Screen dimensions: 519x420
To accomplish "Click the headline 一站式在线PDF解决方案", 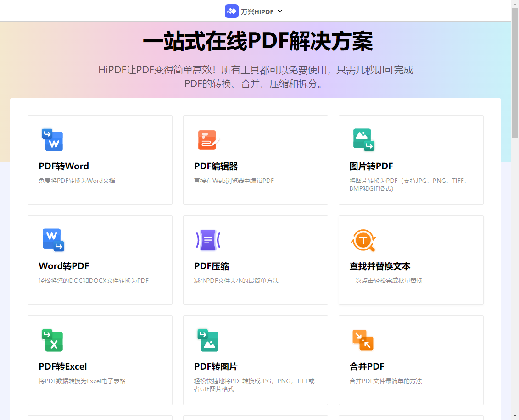I will (x=258, y=41).
